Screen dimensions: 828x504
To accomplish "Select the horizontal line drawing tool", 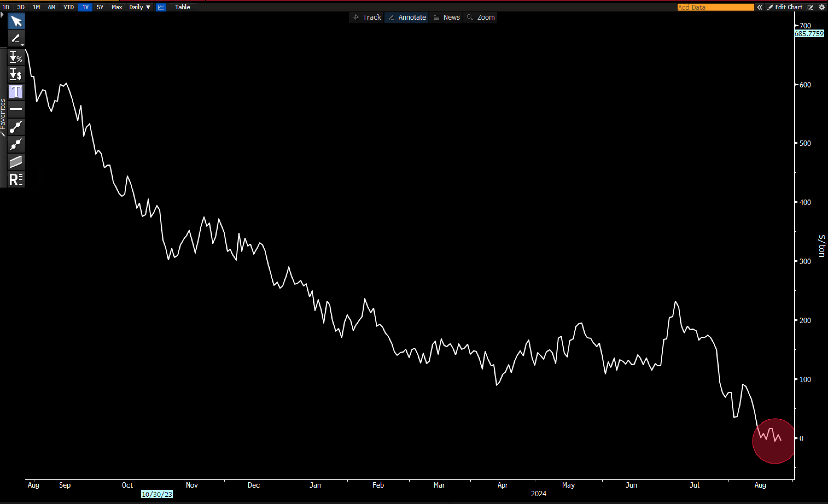I will pyautogui.click(x=16, y=109).
